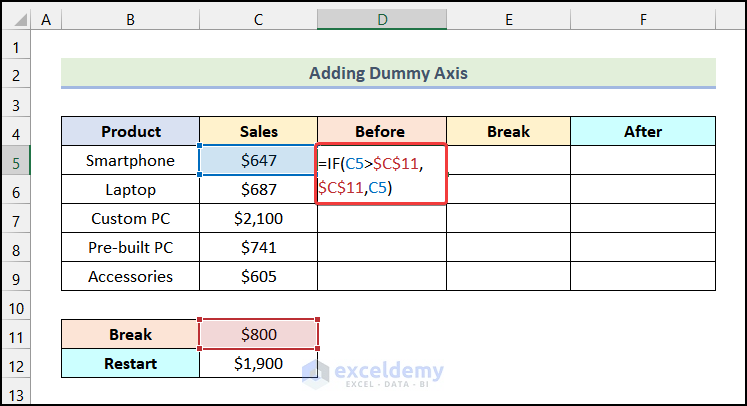Image resolution: width=747 pixels, height=406 pixels.
Task: Click the Break value cell $800
Action: [x=259, y=334]
